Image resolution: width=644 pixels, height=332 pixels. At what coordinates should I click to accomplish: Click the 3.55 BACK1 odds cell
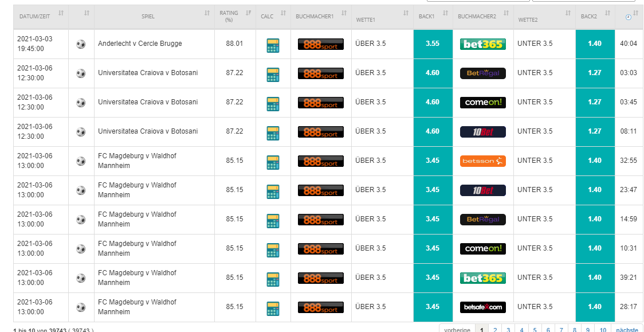pos(433,44)
